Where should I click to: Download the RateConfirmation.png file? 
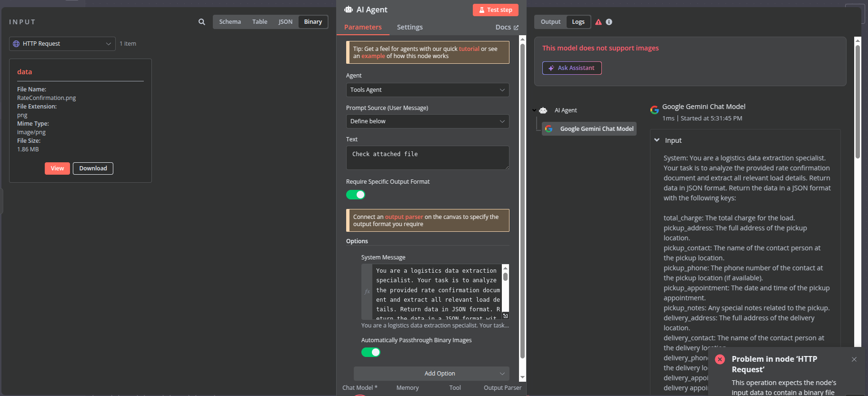93,168
